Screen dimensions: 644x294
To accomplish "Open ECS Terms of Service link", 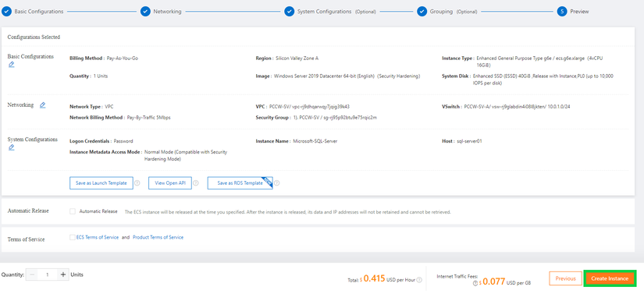I will 98,237.
